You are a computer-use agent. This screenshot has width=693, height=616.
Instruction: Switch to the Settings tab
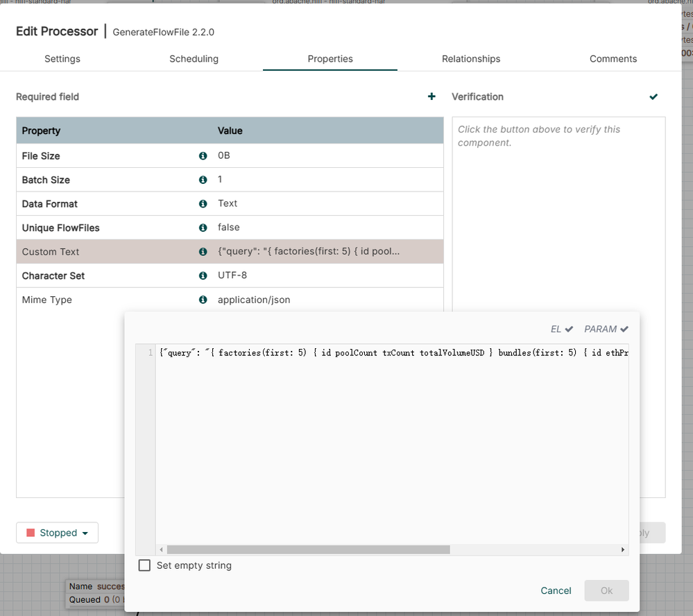click(62, 59)
